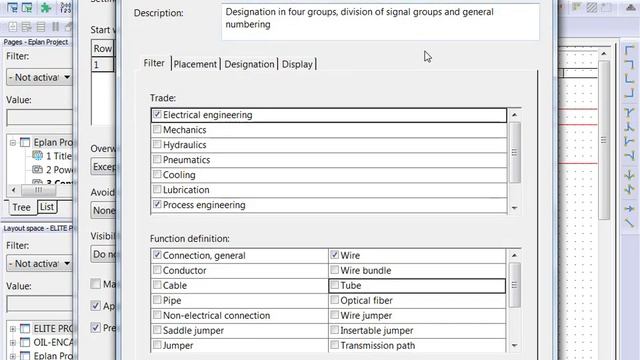
Task: Open the Designation tab
Action: coord(249,64)
